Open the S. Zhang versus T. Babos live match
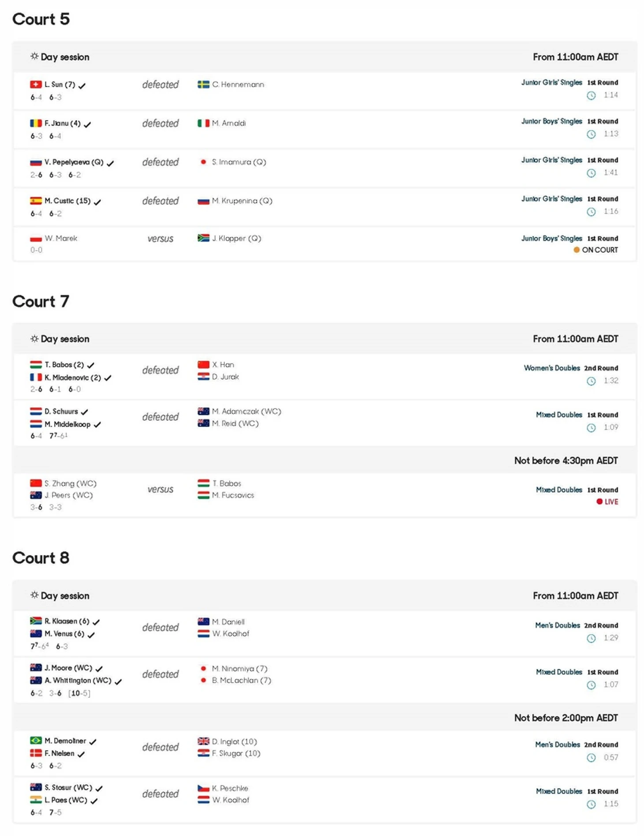 coord(160,489)
